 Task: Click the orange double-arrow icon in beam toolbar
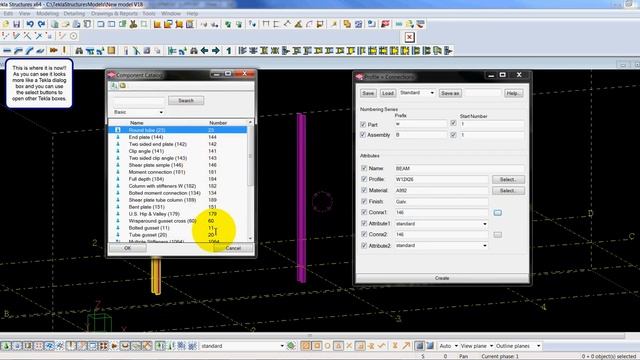tap(53, 51)
